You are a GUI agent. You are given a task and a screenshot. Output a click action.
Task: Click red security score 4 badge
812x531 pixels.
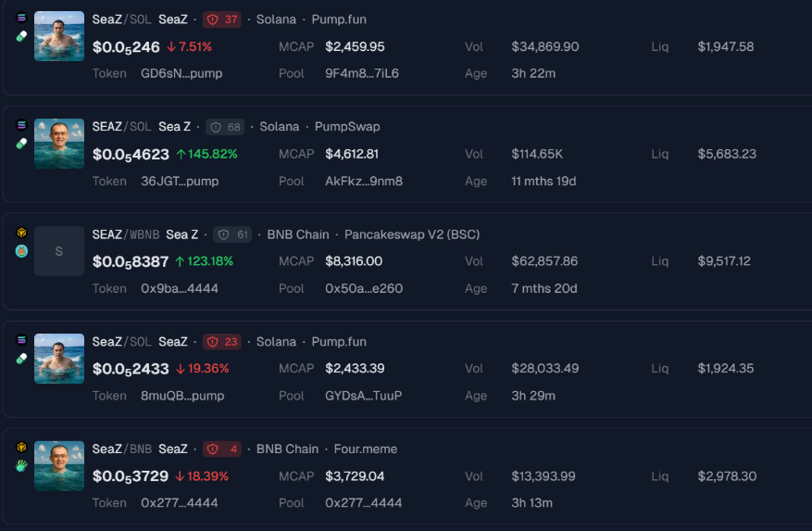click(x=221, y=449)
